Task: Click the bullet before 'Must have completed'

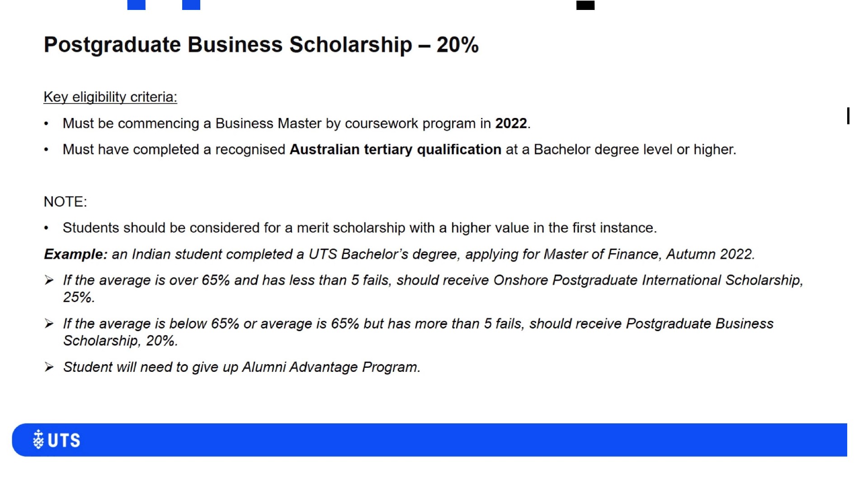Action: [46, 150]
